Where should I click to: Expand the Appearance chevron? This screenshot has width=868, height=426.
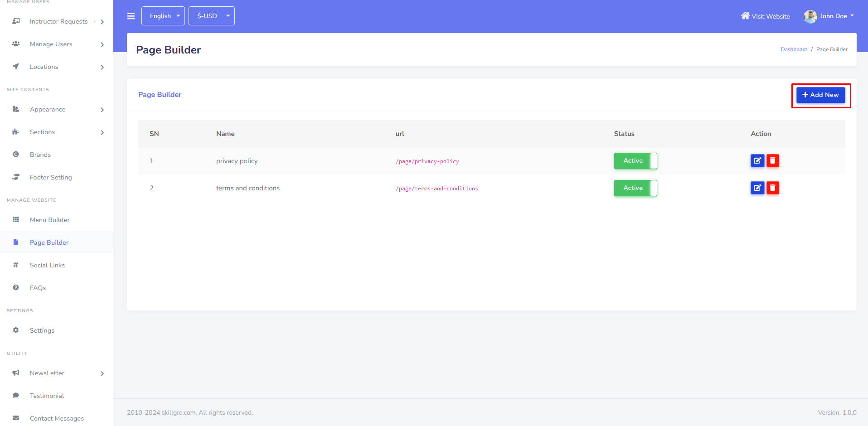[x=102, y=110]
